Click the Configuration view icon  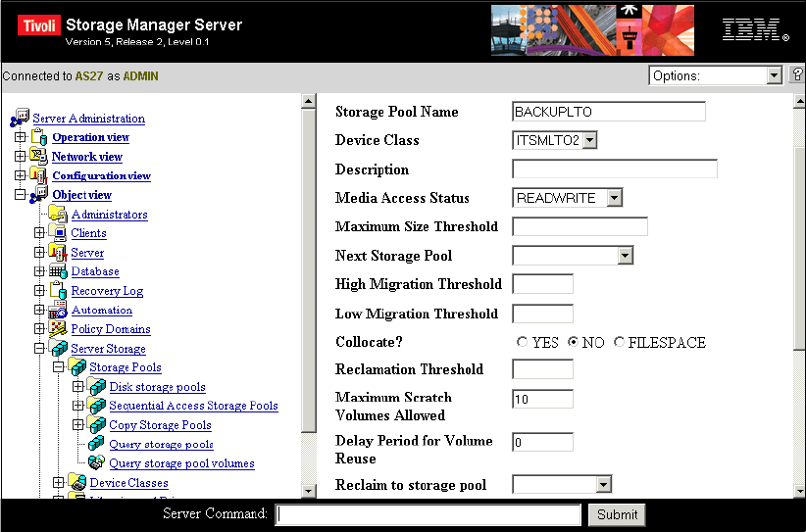[x=39, y=175]
